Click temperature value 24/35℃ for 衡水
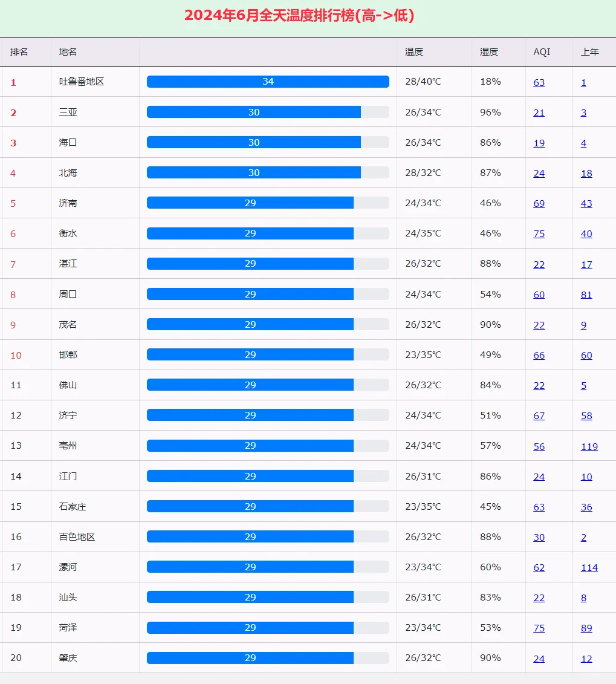Viewport: 616px width, 684px height. [x=423, y=233]
